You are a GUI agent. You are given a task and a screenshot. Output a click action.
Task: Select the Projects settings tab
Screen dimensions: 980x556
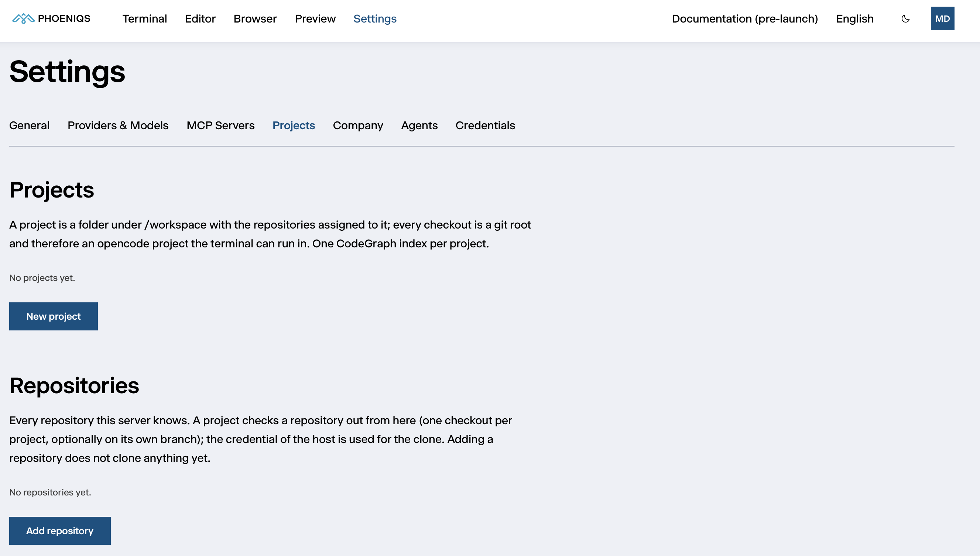pos(293,125)
